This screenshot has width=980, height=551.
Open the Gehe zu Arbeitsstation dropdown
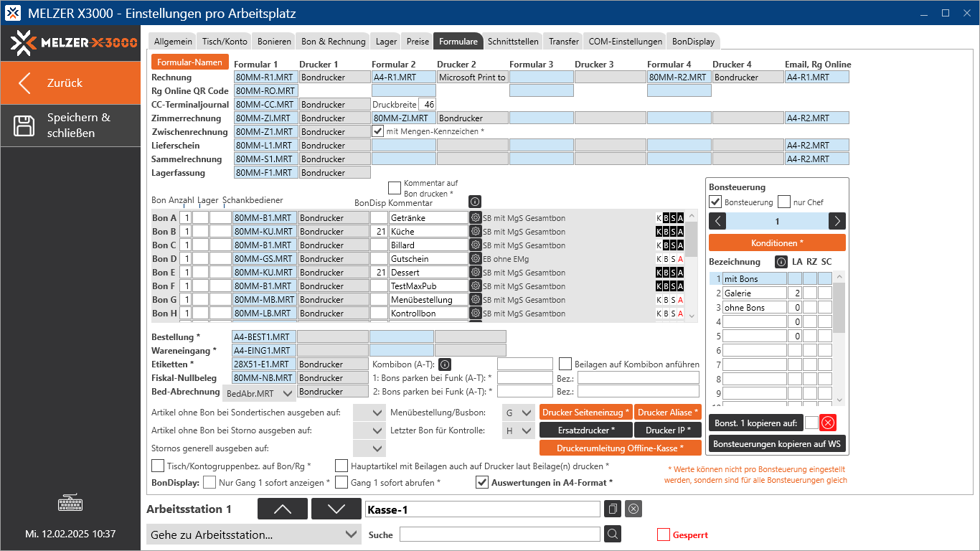point(349,534)
